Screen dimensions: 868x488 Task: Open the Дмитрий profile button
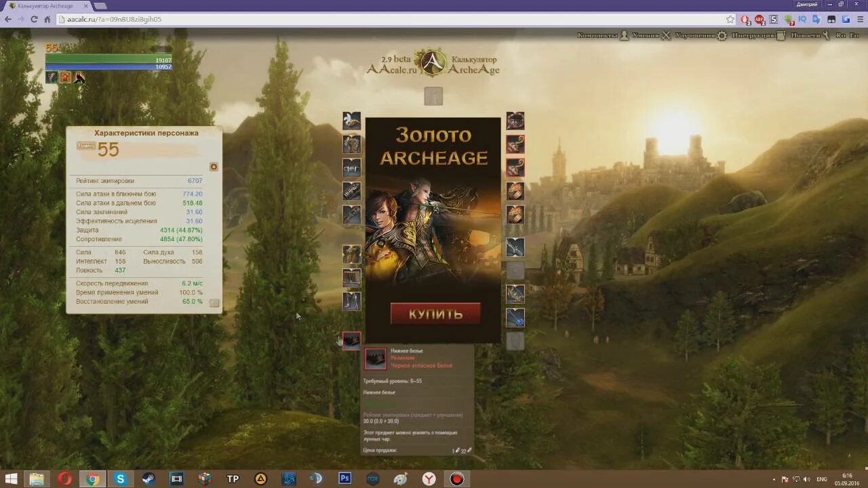click(x=806, y=4)
